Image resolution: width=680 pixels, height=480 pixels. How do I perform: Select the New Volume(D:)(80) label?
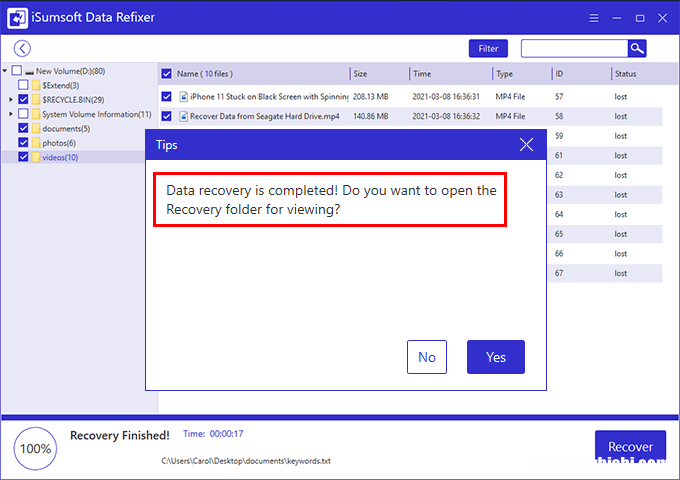[70, 71]
